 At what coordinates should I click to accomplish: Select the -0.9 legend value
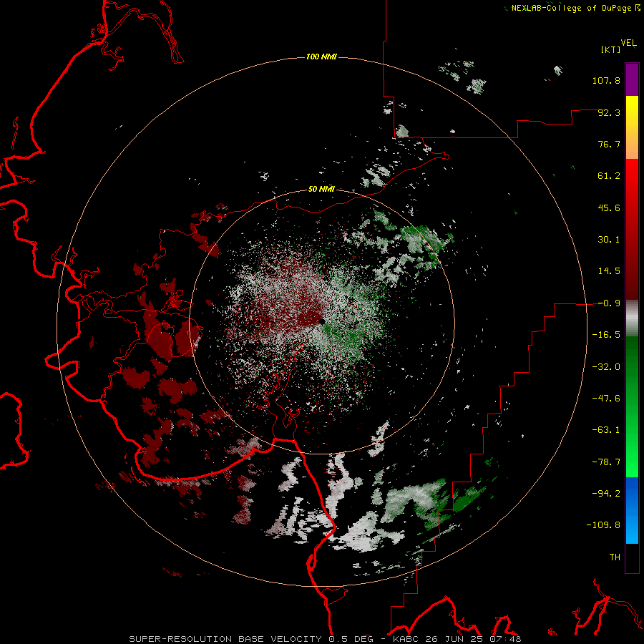tap(609, 303)
